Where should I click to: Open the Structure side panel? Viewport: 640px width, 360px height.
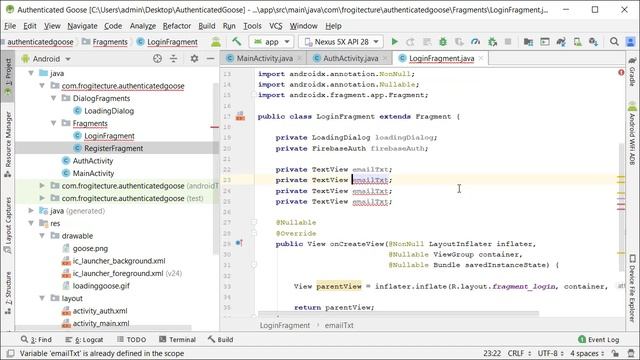[x=8, y=292]
